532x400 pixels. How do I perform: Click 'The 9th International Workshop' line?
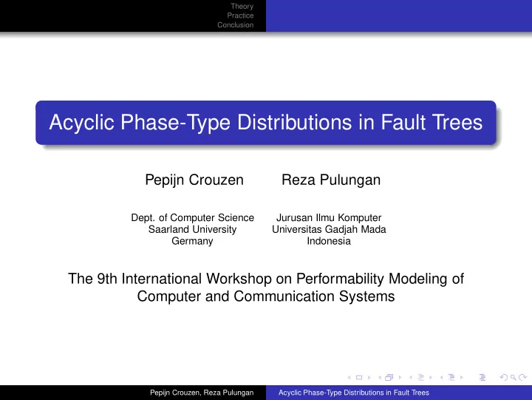tap(266, 279)
